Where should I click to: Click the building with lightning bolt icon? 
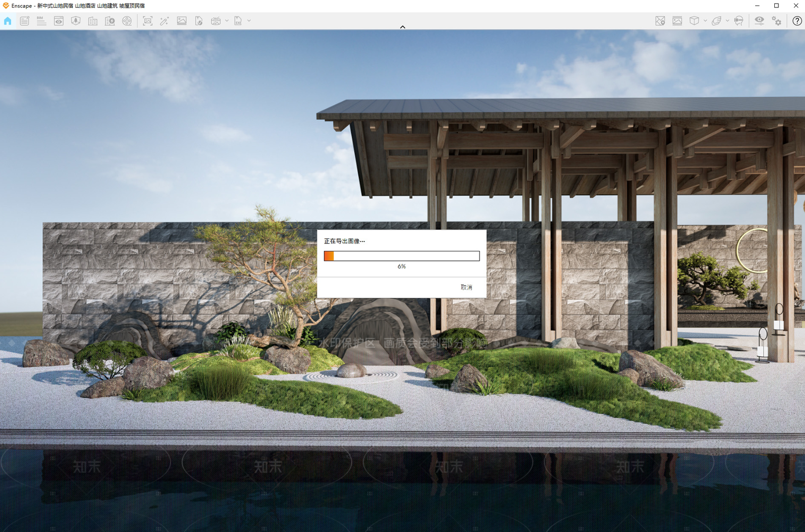[110, 21]
